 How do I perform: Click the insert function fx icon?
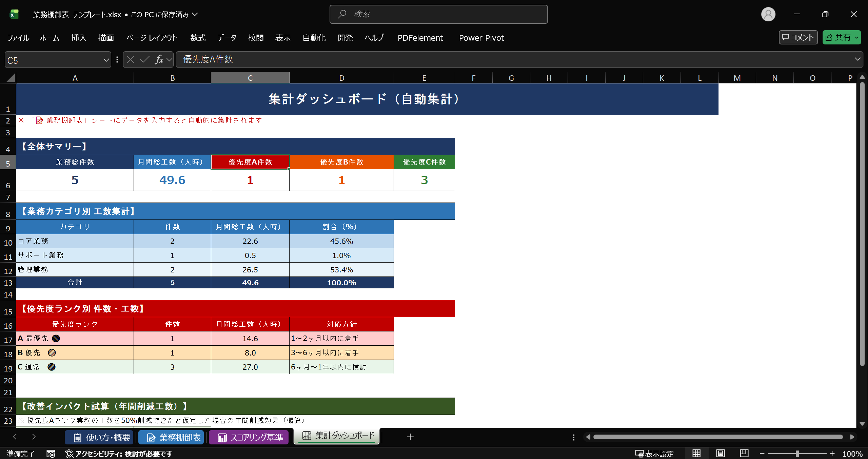[159, 60]
